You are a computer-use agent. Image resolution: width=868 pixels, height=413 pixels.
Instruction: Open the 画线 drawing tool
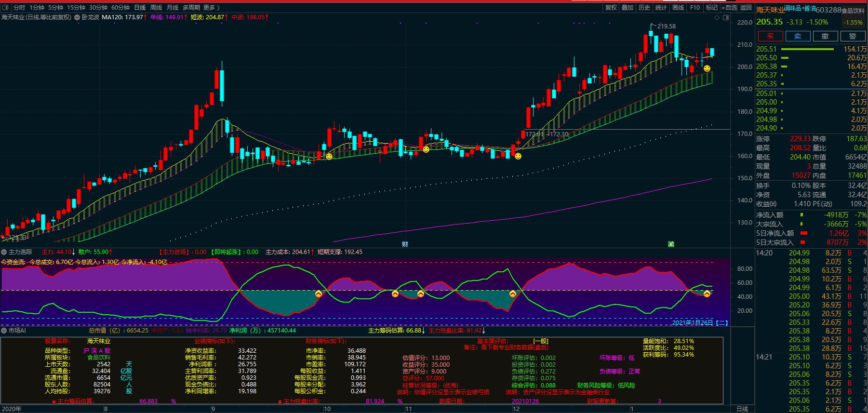[678, 8]
